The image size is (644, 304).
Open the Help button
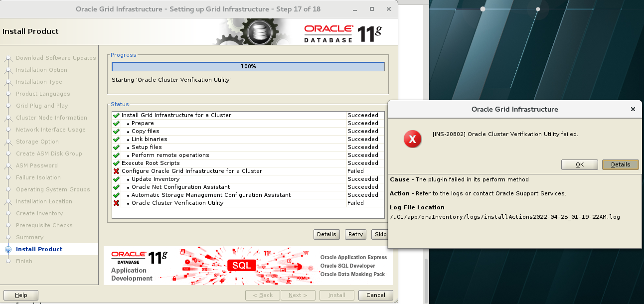pos(21,295)
